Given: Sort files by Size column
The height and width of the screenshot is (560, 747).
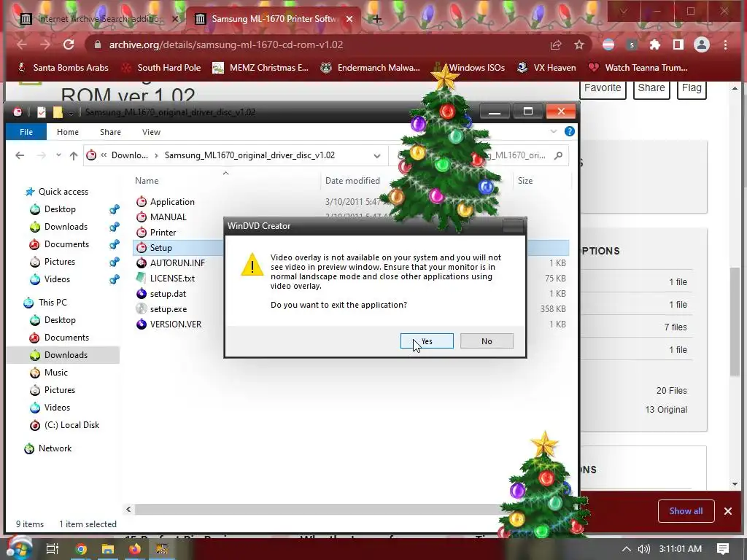Looking at the screenshot, I should coord(525,181).
